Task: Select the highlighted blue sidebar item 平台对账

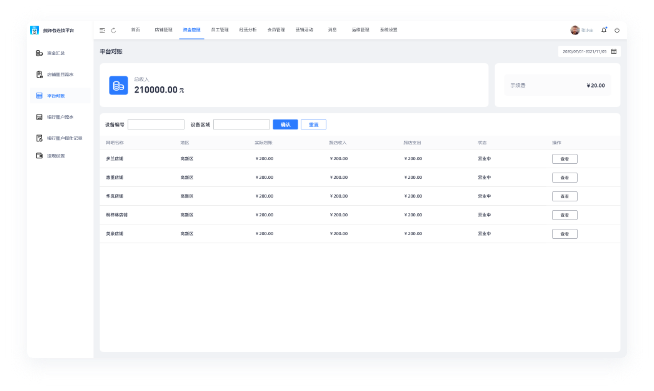Action: click(60, 96)
